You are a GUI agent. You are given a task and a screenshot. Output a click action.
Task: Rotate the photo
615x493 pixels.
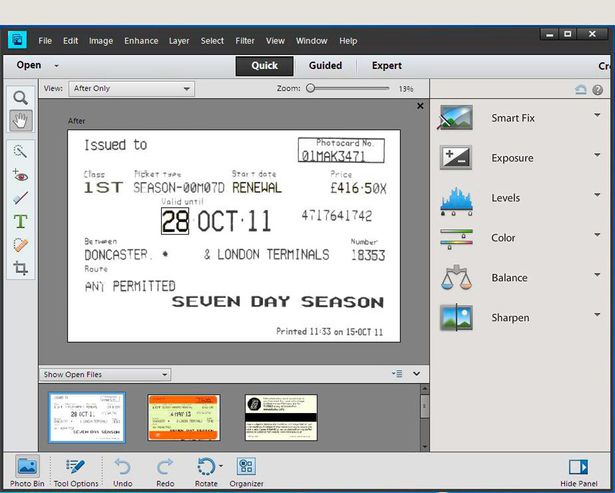pos(206,472)
